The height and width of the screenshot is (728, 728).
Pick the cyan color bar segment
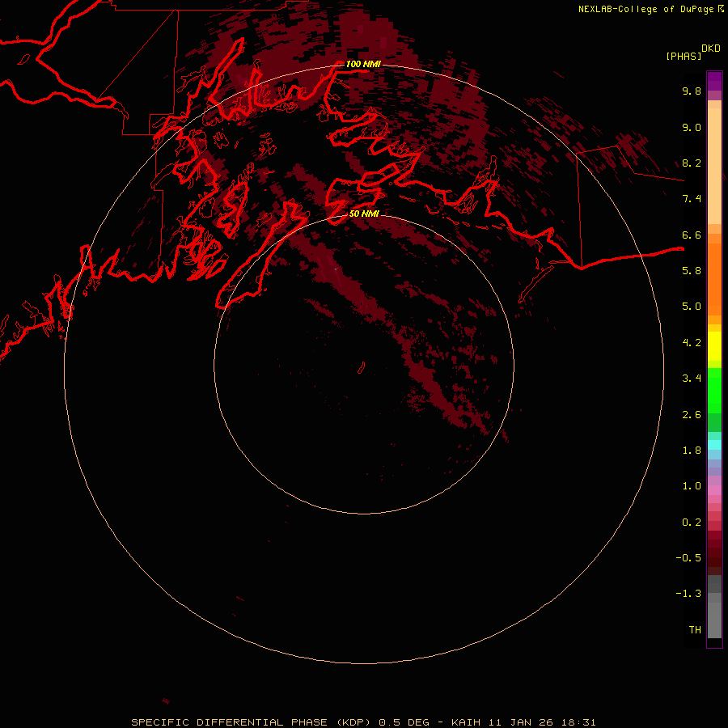coord(714,445)
